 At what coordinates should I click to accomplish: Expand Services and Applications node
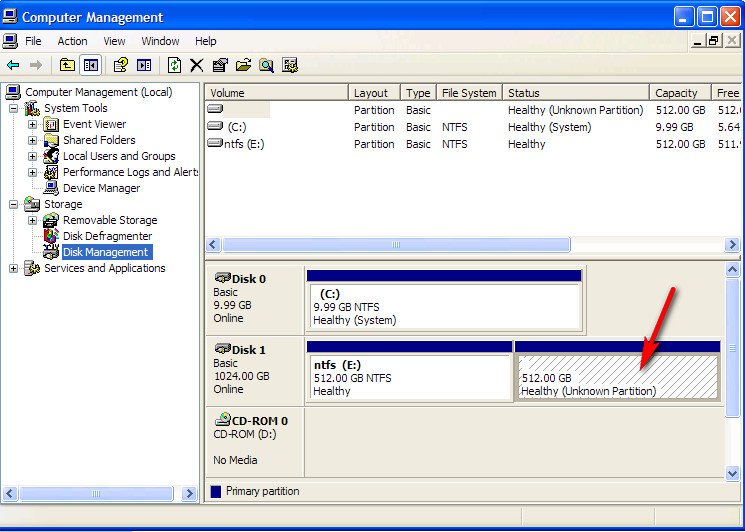[x=14, y=268]
